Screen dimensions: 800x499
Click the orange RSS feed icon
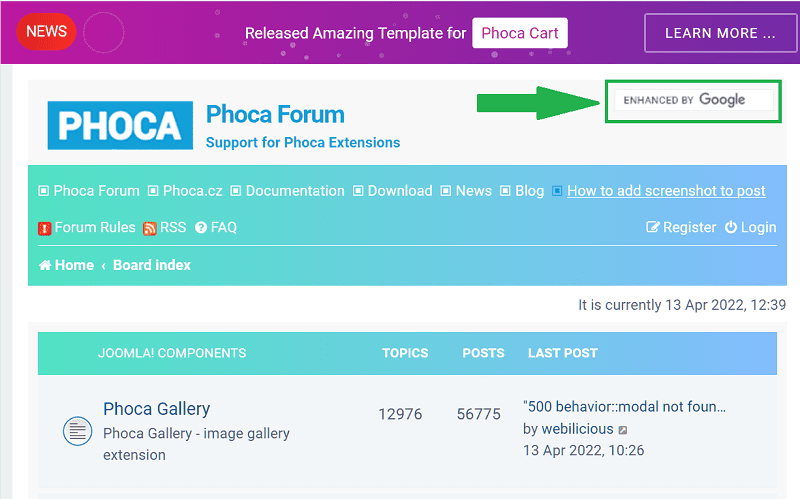pos(150,228)
